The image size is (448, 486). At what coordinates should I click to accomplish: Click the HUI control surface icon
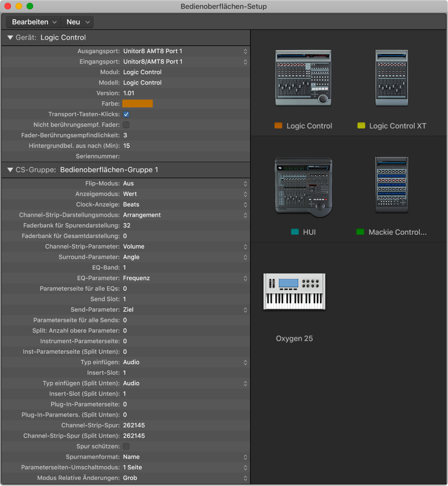coord(303,186)
